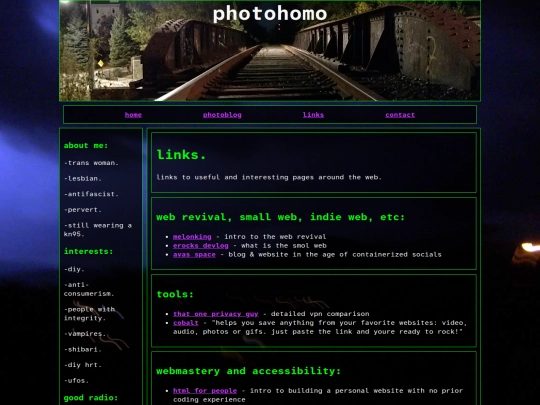This screenshot has width=540, height=405.
Task: Visit the melonking link
Action: click(x=192, y=237)
